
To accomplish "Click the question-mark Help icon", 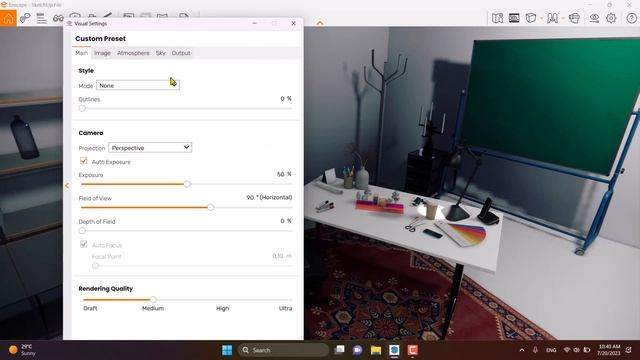I will pos(631,18).
